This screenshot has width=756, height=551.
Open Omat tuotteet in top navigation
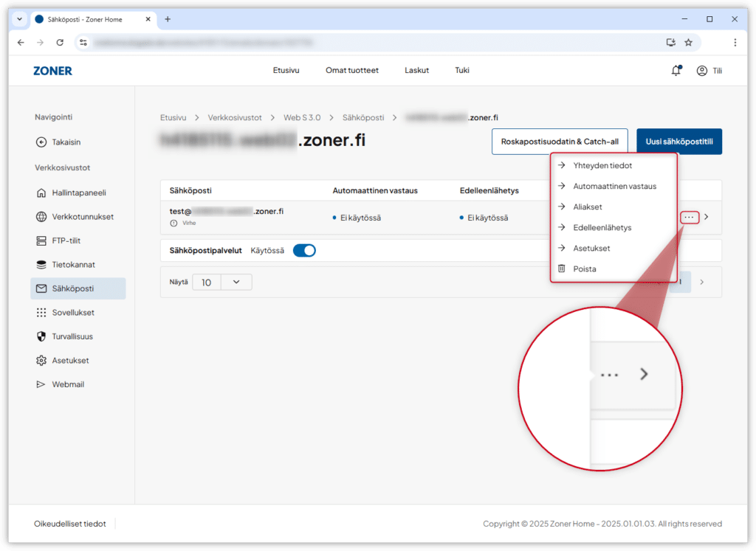click(352, 71)
